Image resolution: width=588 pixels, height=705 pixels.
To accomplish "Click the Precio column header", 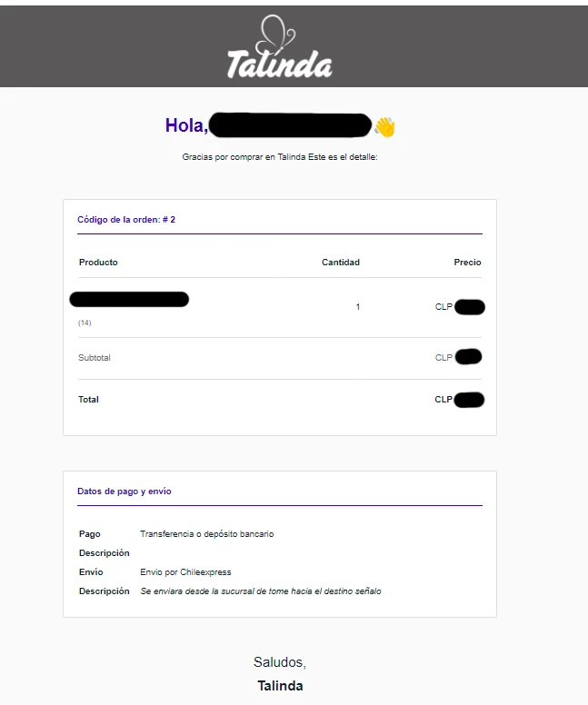I will (467, 263).
